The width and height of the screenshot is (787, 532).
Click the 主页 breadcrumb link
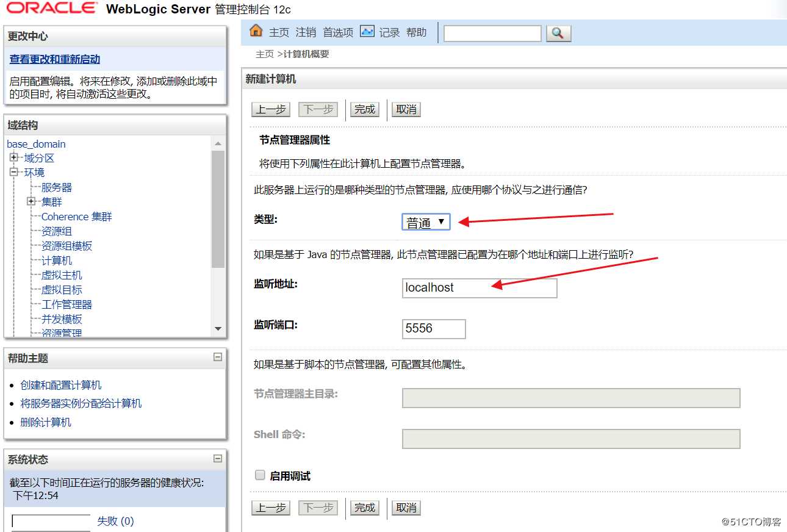265,54
